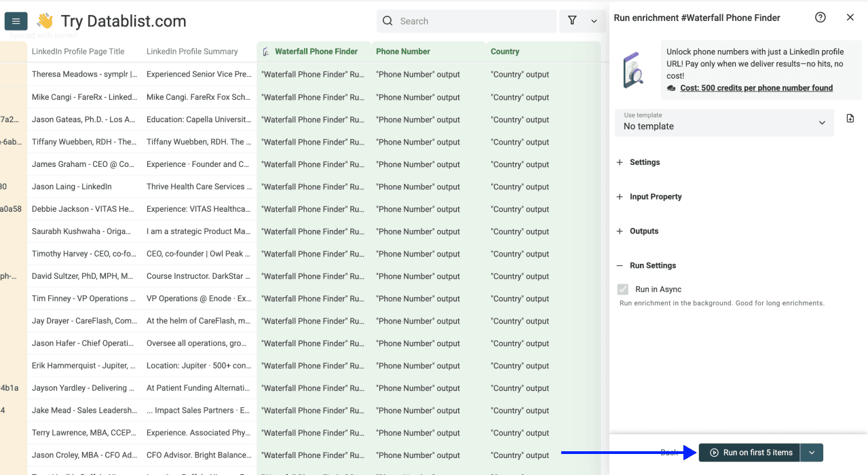Click Run on first 5 items

pos(750,453)
